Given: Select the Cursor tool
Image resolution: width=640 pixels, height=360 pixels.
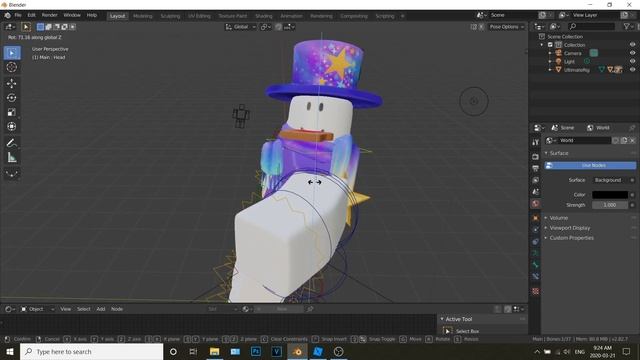Looking at the screenshot, I should point(12,67).
